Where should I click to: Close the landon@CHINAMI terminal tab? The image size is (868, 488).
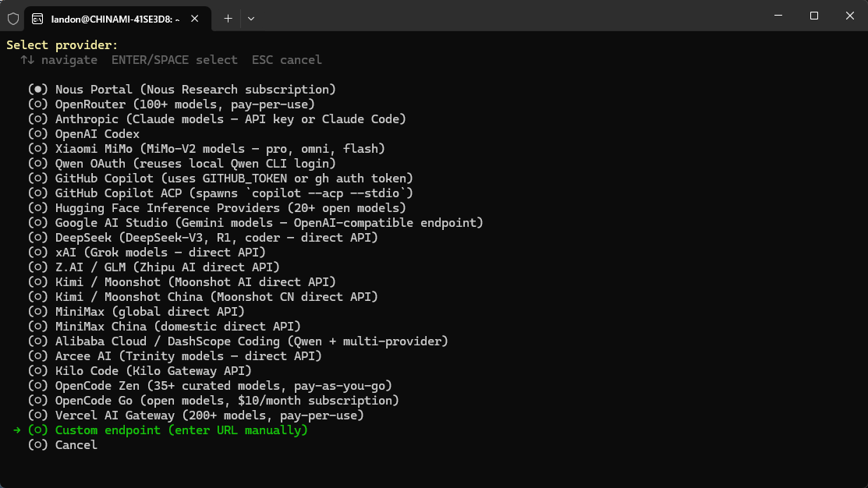[x=197, y=18]
